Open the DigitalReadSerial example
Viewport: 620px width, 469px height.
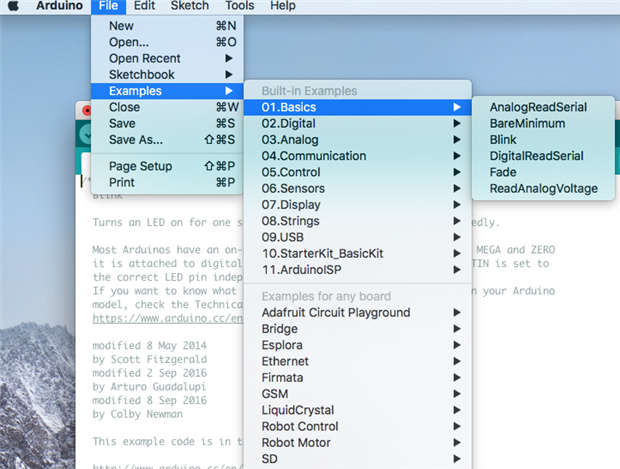(x=543, y=156)
